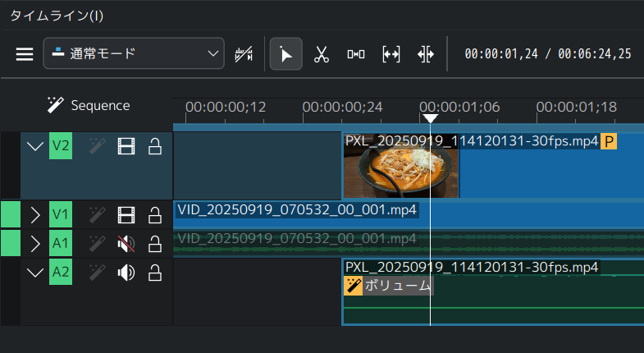Collapse the V2 video track
This screenshot has width=644, height=353.
[x=34, y=146]
